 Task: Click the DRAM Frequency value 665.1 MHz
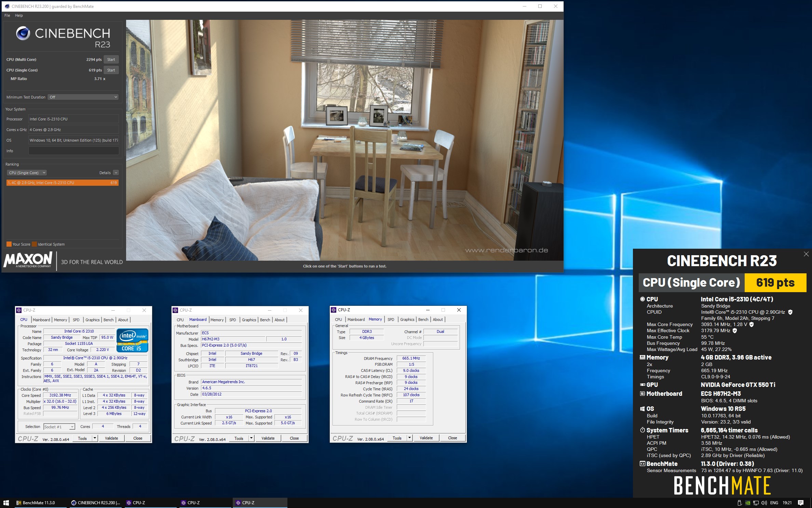point(411,358)
